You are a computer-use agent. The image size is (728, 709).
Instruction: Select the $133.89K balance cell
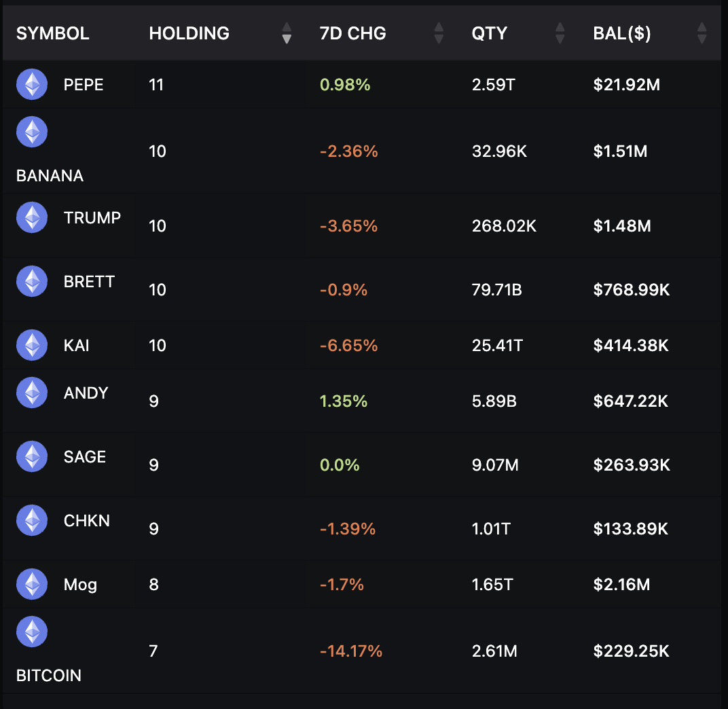(x=631, y=529)
